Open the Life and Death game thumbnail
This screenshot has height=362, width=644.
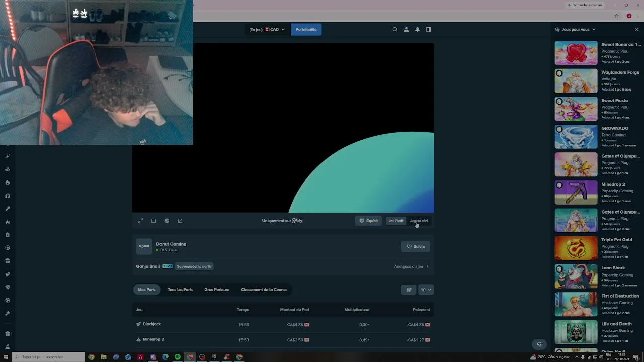tap(576, 332)
